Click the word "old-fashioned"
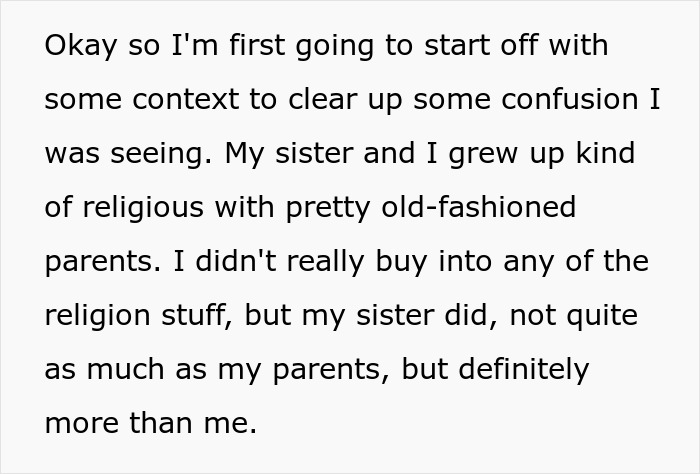The height and width of the screenshot is (474, 700). (478, 208)
